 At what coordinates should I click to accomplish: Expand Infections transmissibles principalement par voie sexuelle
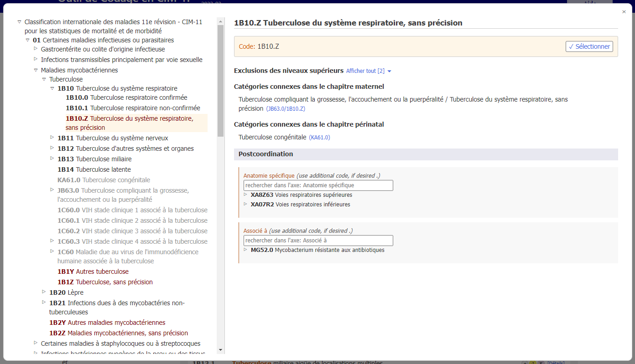[36, 59]
